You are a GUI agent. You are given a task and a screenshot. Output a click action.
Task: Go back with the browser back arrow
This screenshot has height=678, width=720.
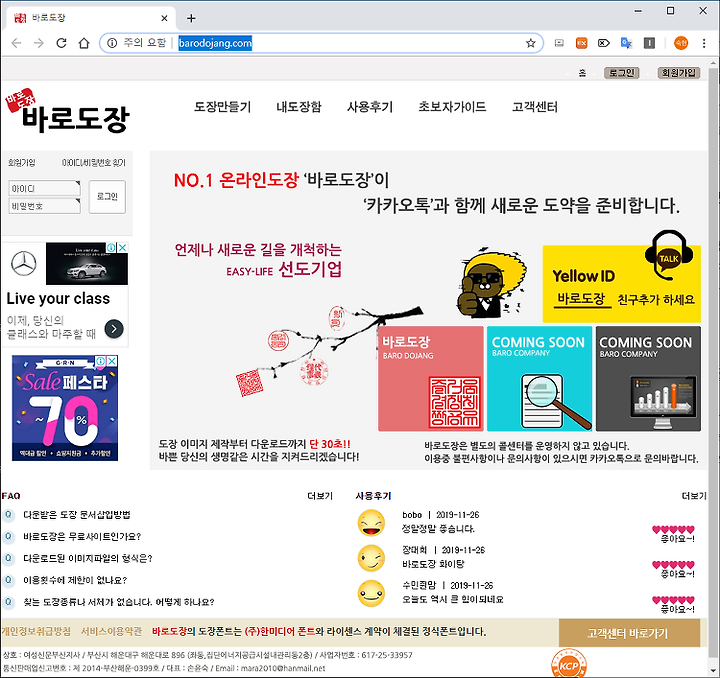[x=17, y=43]
